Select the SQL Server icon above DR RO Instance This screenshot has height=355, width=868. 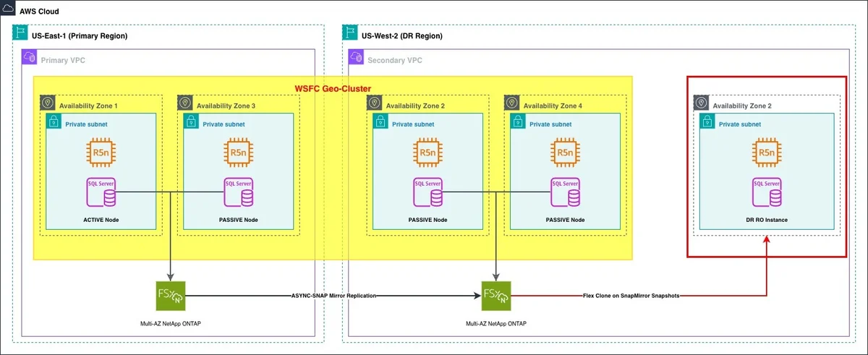point(766,192)
